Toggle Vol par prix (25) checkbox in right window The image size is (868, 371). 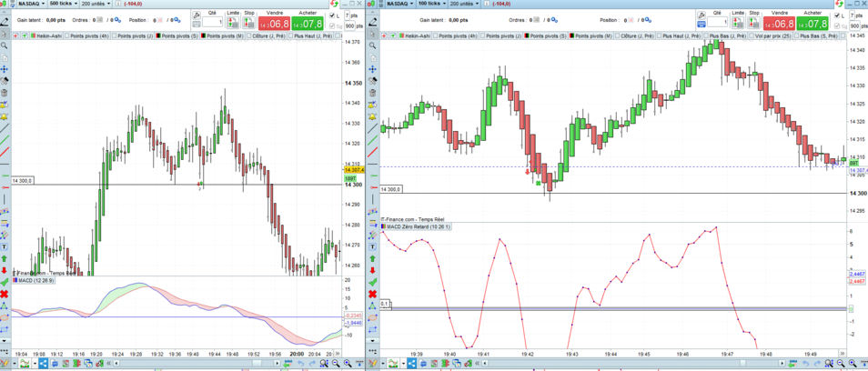tap(752, 36)
